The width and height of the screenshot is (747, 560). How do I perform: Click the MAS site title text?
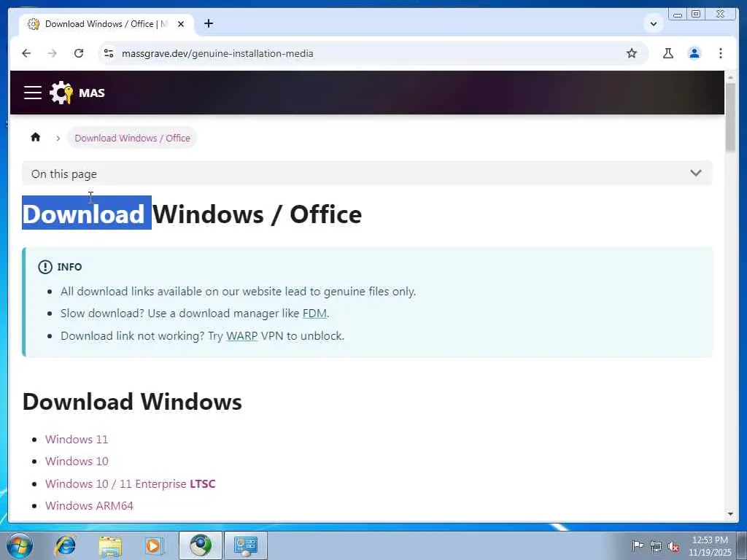pyautogui.click(x=91, y=93)
